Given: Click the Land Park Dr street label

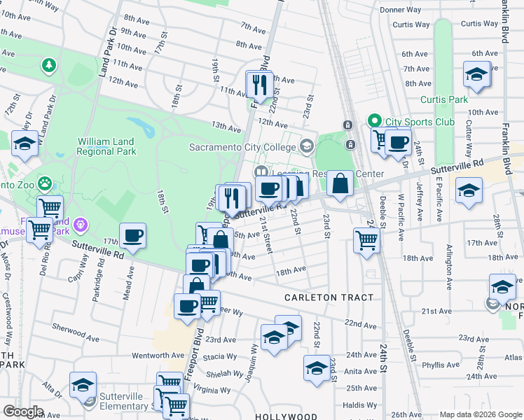Looking at the screenshot, I should 108,52.
